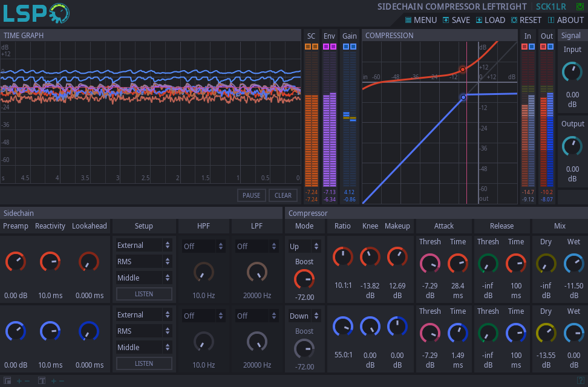Click the Knee knob reading -13.82 dB
The width and height of the screenshot is (588, 387).
click(370, 257)
